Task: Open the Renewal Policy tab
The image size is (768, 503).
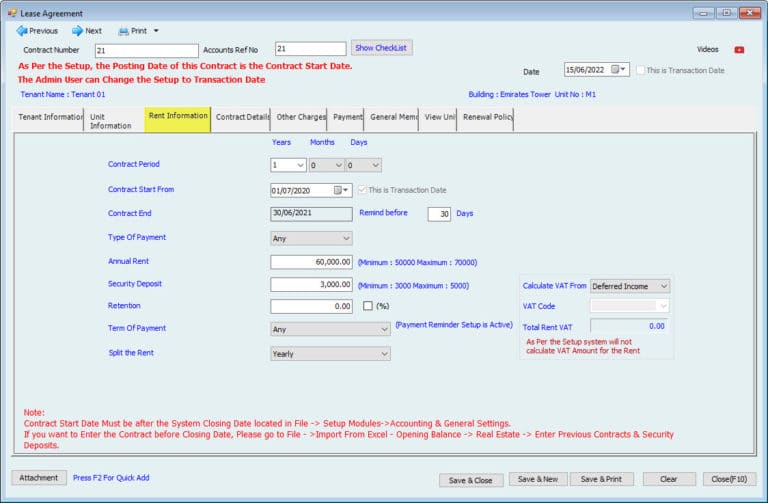Action: (487, 117)
